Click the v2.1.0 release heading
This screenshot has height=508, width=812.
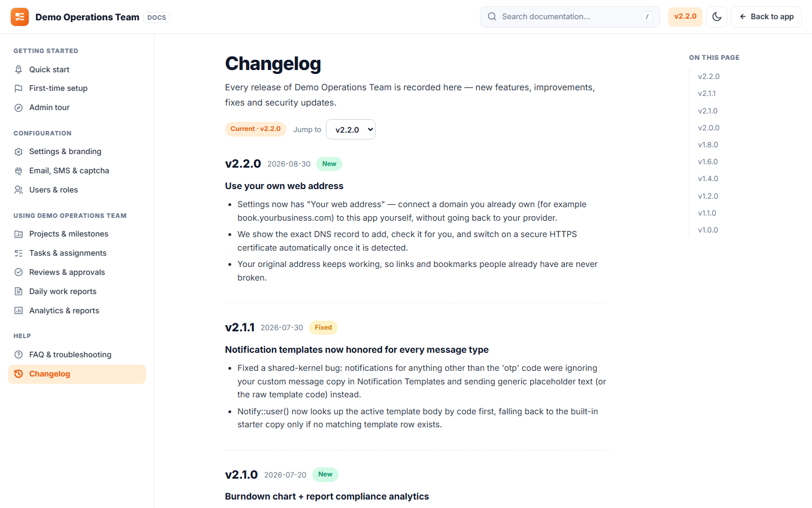pyautogui.click(x=241, y=475)
